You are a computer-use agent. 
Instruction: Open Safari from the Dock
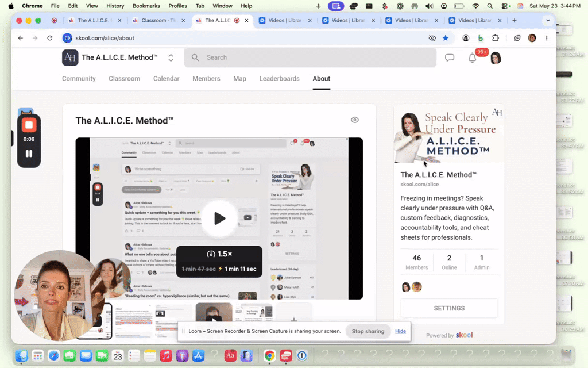pos(53,355)
